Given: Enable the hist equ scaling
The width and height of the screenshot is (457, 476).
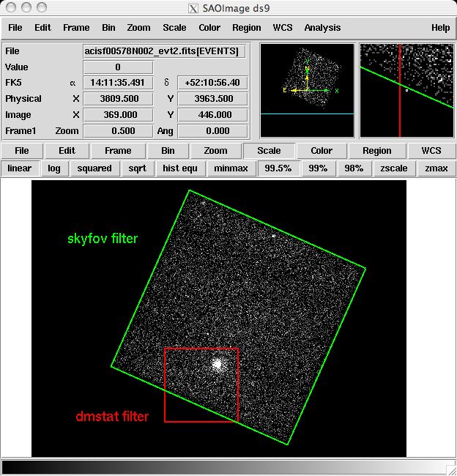Looking at the screenshot, I should point(179,168).
